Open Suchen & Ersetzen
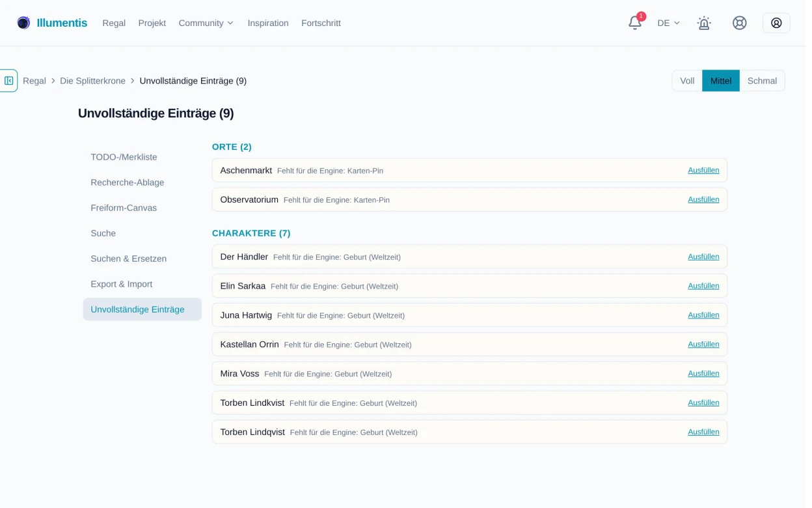The height and width of the screenshot is (508, 812). coord(142,259)
